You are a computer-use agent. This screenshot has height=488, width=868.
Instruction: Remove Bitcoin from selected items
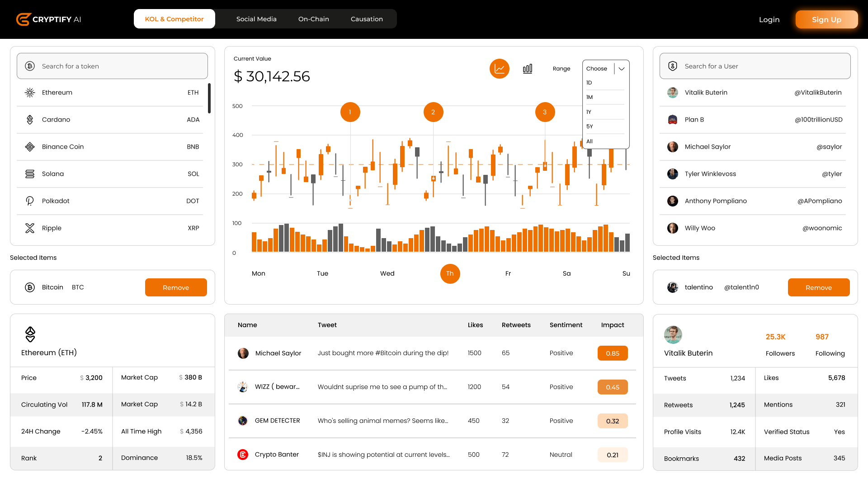coord(176,287)
